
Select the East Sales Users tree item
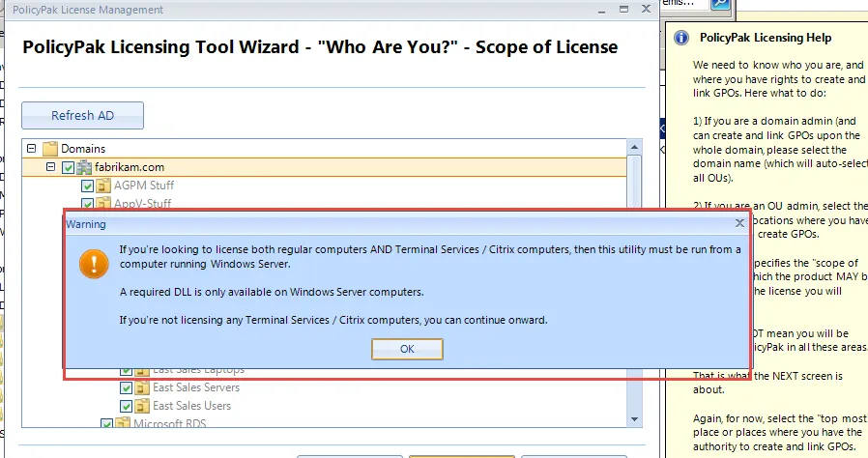click(x=191, y=406)
